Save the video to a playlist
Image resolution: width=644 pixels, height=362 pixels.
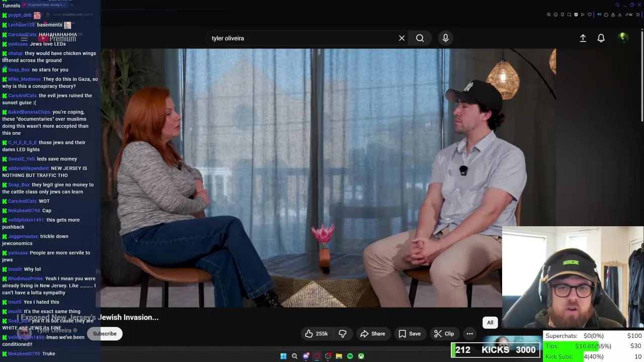[410, 334]
